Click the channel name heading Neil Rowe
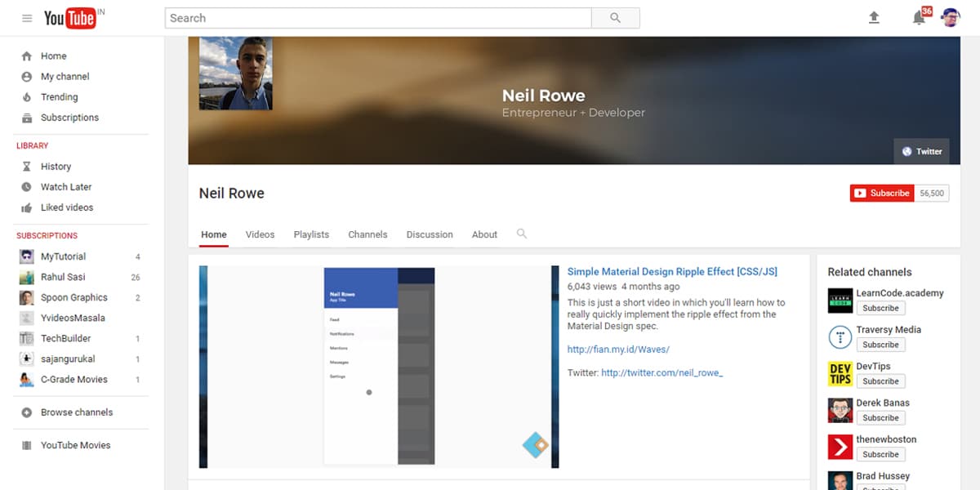980x490 pixels. coord(232,194)
